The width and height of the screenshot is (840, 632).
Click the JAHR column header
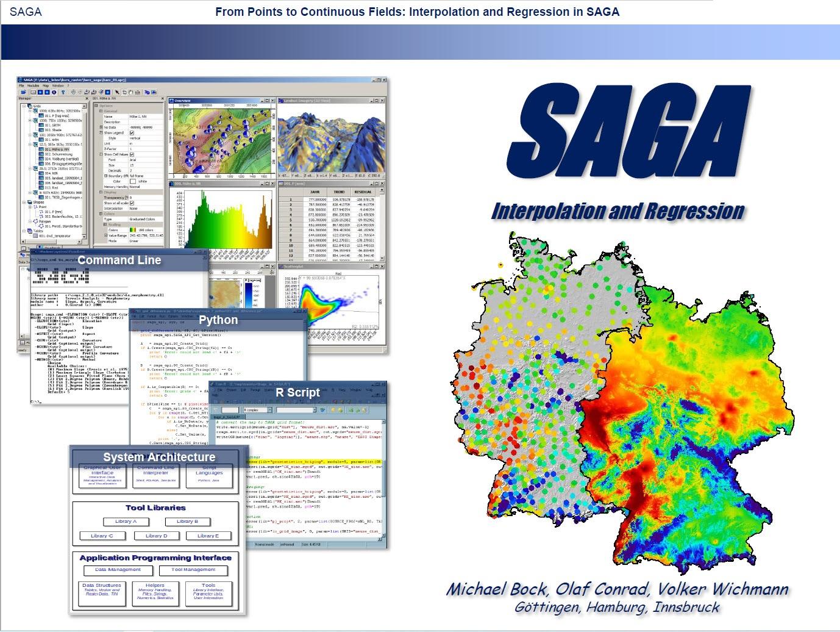click(x=315, y=192)
